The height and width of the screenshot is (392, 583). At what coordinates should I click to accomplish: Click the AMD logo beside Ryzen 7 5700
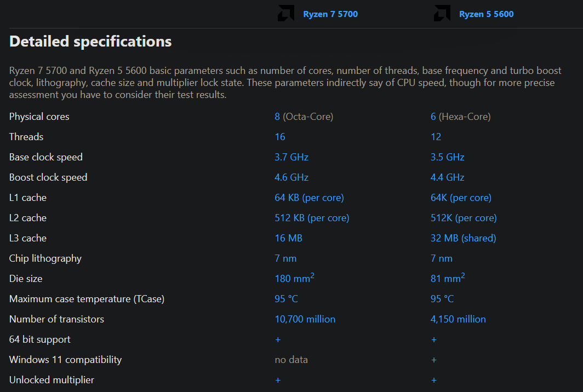pyautogui.click(x=286, y=13)
